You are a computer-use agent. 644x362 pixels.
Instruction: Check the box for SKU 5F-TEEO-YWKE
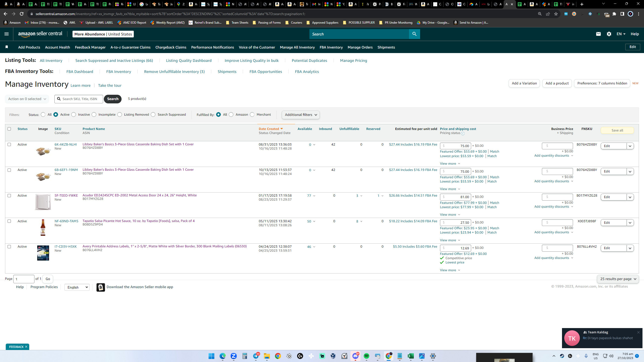pos(9,196)
